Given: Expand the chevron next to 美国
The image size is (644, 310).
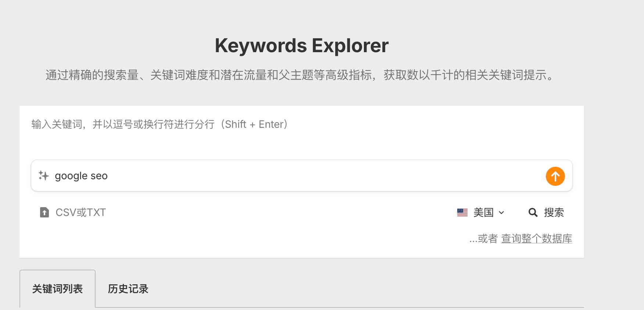Looking at the screenshot, I should tap(501, 212).
